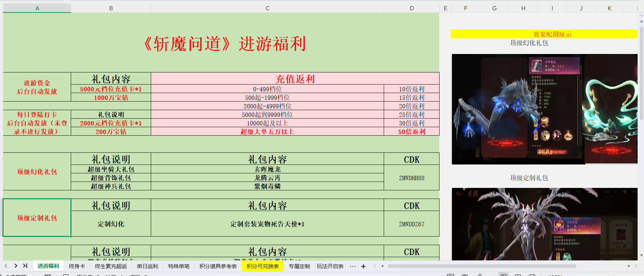Select the 顶级定制礼包 winged angel image
Screen dimensions: 644x276
click(x=544, y=224)
